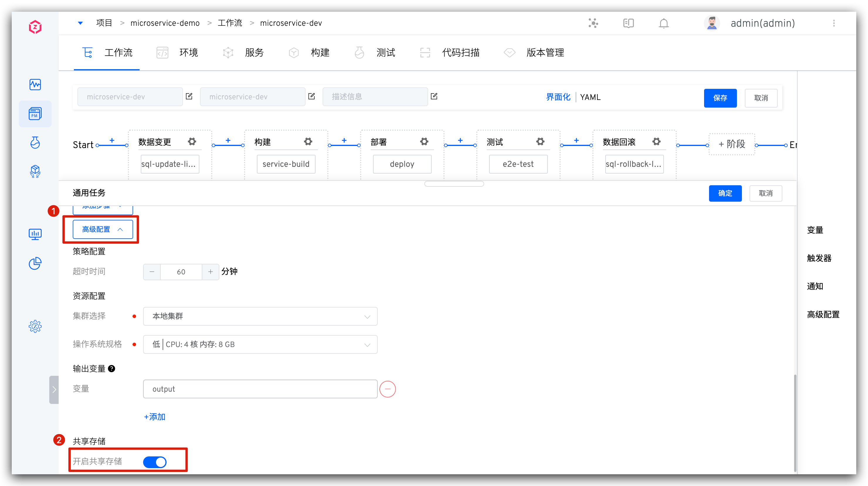Open the flask-shaped testing icon in the sidebar
The height and width of the screenshot is (486, 868).
pos(35,142)
